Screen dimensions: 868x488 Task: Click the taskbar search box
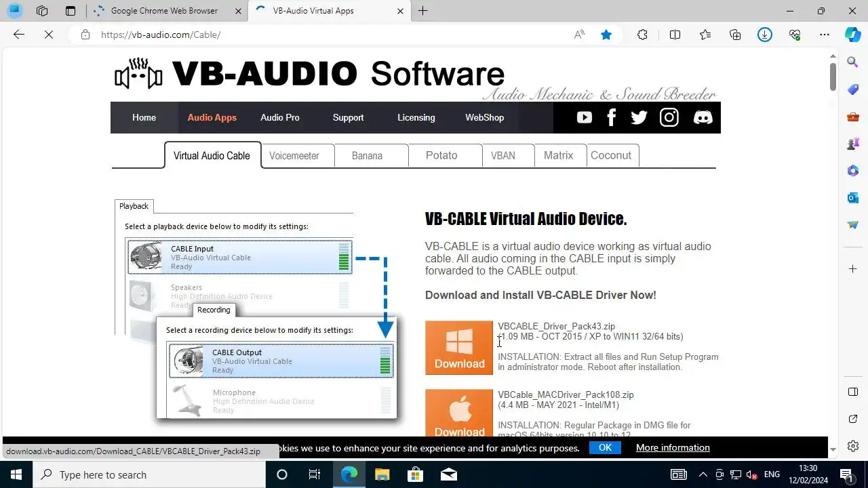tap(149, 474)
